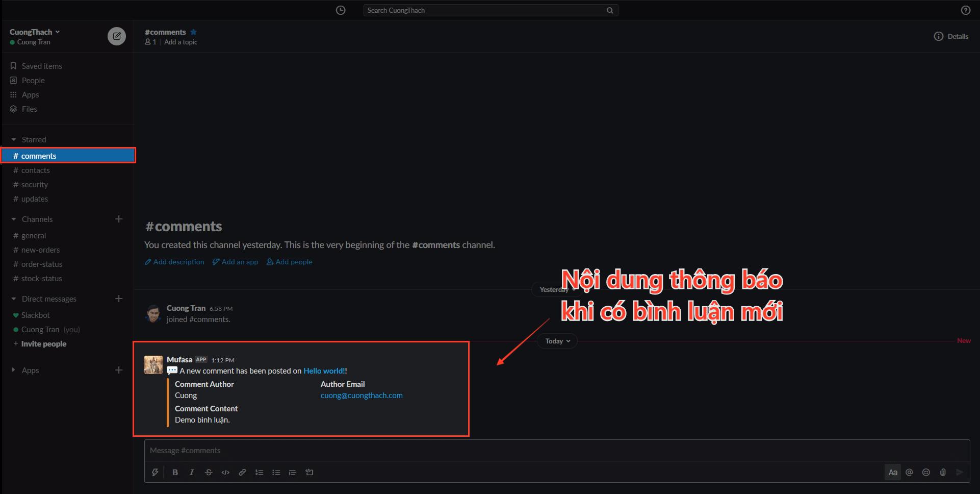This screenshot has height=494, width=980.
Task: Start a direct message with plus icon
Action: 119,299
